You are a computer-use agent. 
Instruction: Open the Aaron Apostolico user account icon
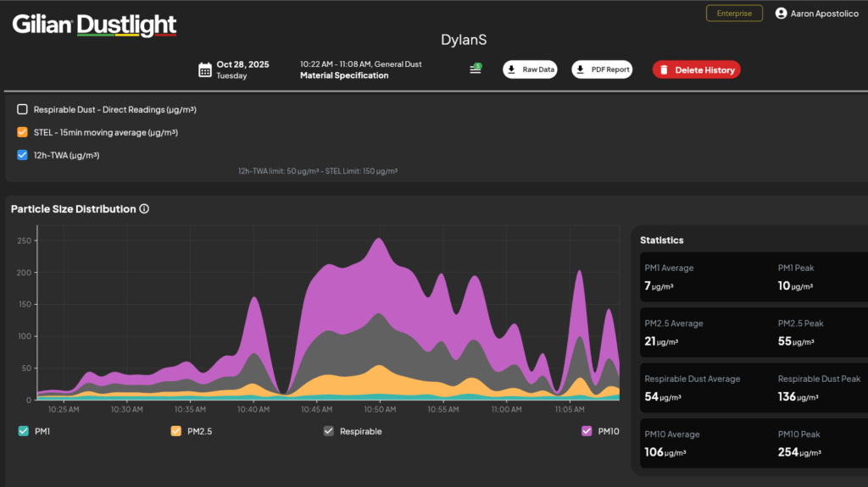(x=781, y=14)
